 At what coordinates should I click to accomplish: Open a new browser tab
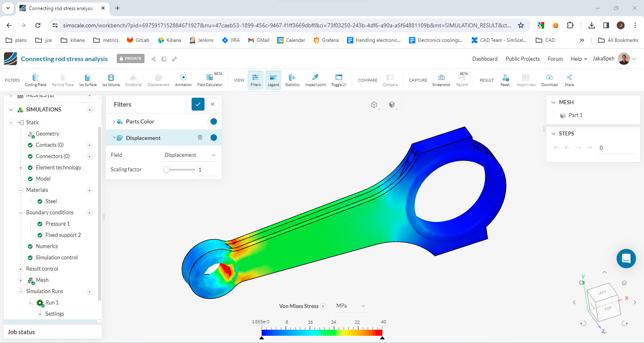coord(118,8)
